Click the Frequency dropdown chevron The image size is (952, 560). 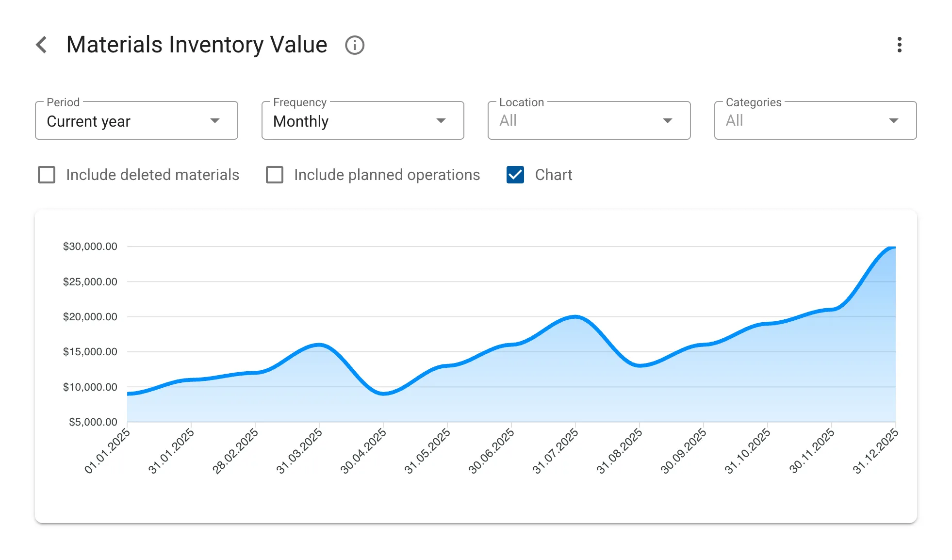click(x=441, y=120)
